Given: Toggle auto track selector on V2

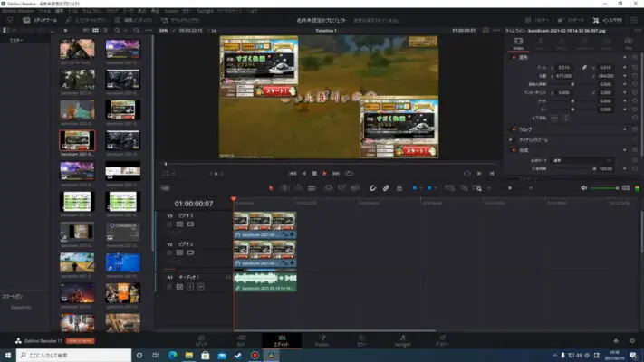Looking at the screenshot, I should click(179, 252).
